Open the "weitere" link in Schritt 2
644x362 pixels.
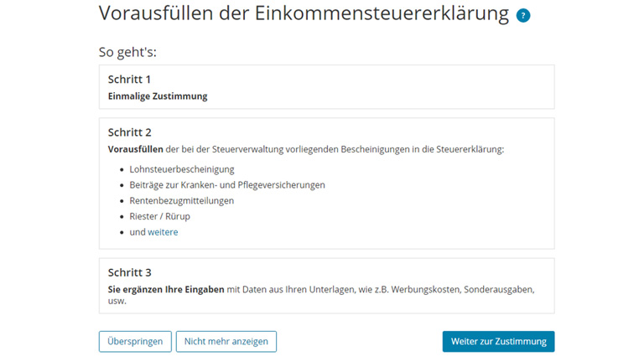[x=163, y=232]
